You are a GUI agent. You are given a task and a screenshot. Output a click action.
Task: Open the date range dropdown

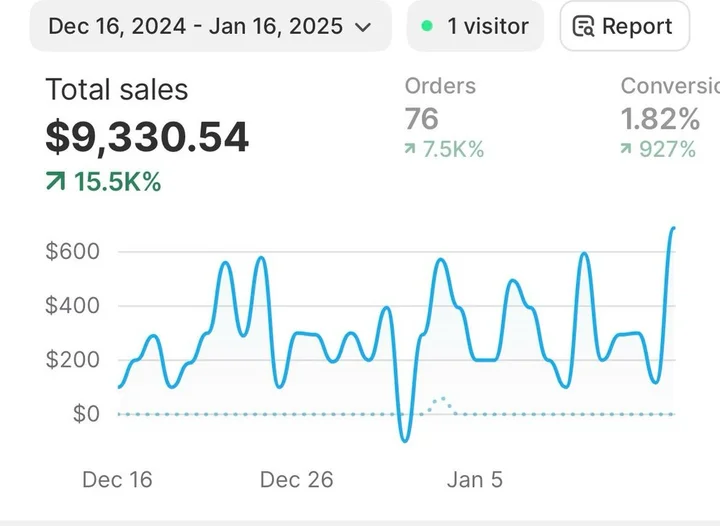click(x=210, y=26)
